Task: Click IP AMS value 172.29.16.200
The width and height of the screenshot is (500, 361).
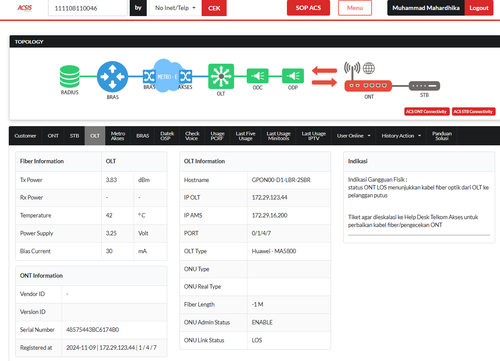Action: (x=269, y=215)
